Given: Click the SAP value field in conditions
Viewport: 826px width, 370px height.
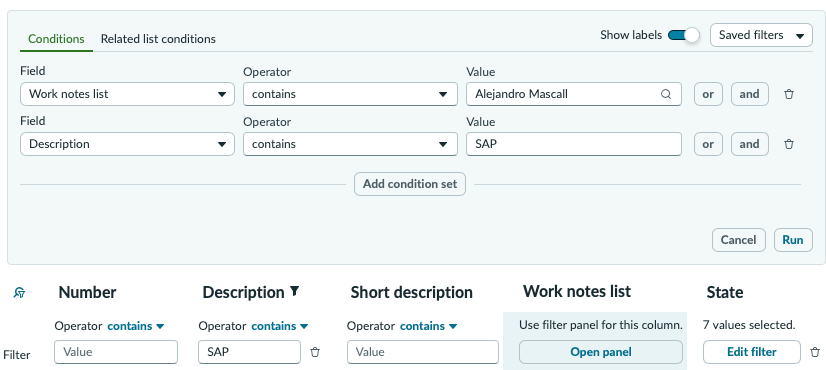Looking at the screenshot, I should tap(574, 144).
